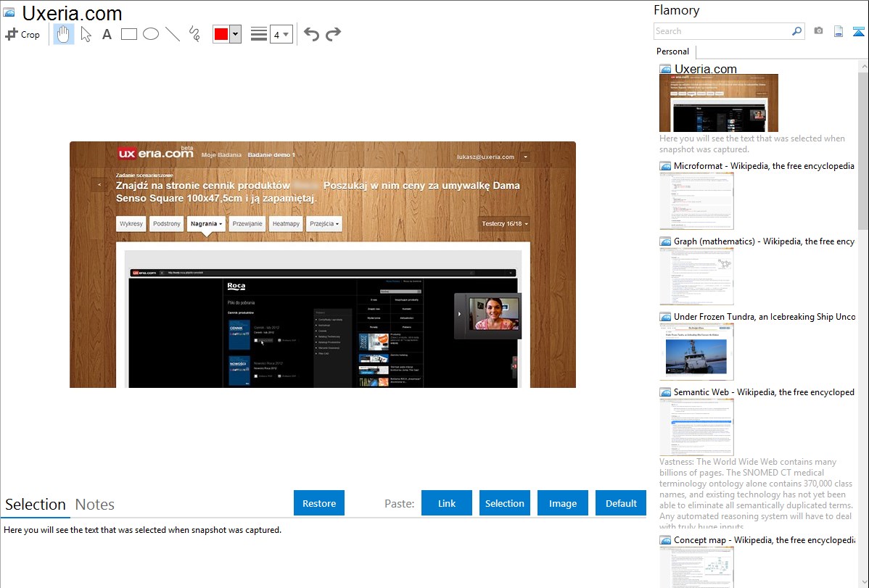Open the color picker dropdown arrow

[235, 34]
